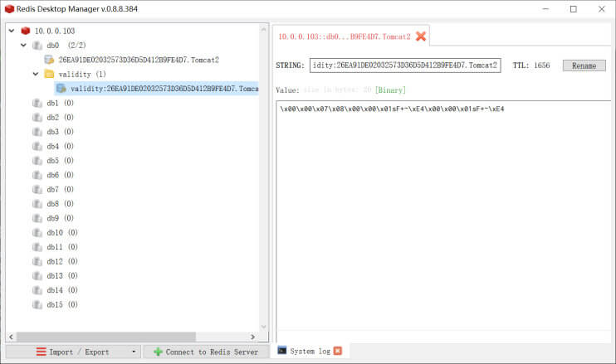This screenshot has width=616, height=364.
Task: Click the db7 database icon
Action: pos(37,189)
